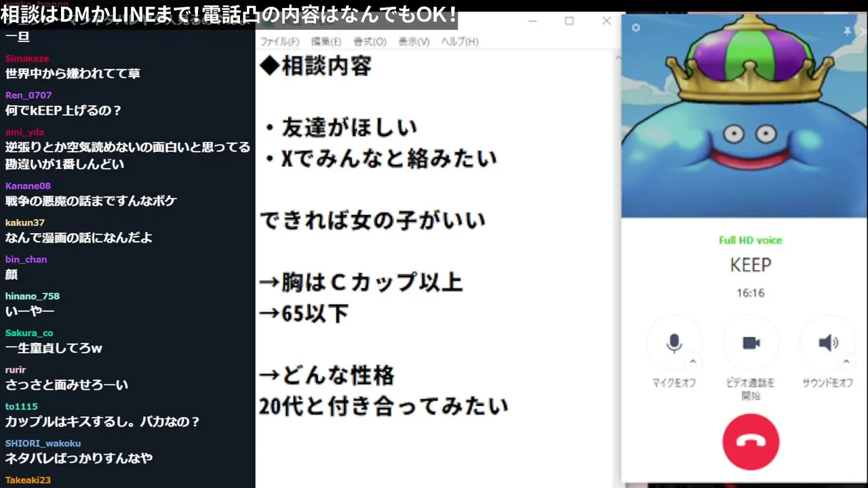
Task: Click chat username SHIORI_wakoku
Action: pyautogui.click(x=44, y=443)
